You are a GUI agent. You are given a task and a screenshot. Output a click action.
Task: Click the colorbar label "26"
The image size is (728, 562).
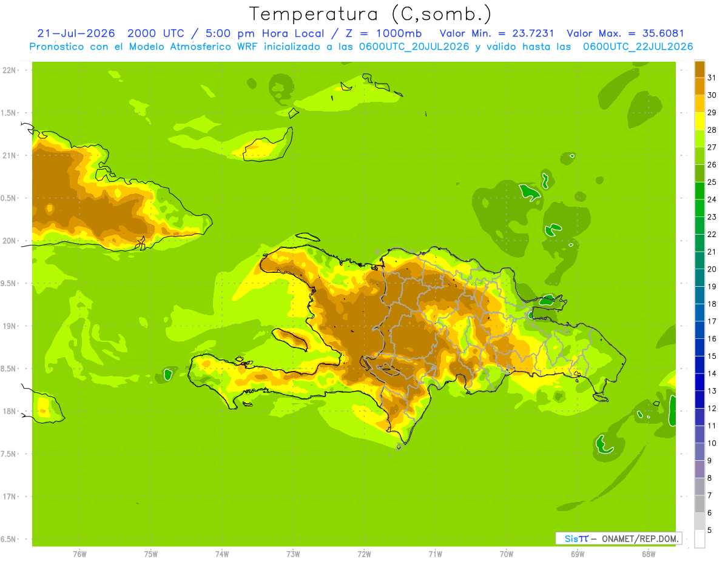[712, 164]
